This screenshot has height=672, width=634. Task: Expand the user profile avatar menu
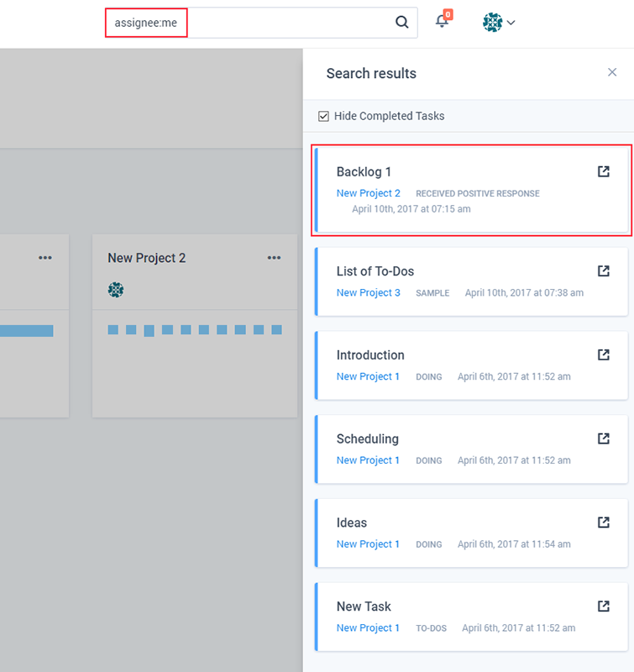click(x=498, y=23)
